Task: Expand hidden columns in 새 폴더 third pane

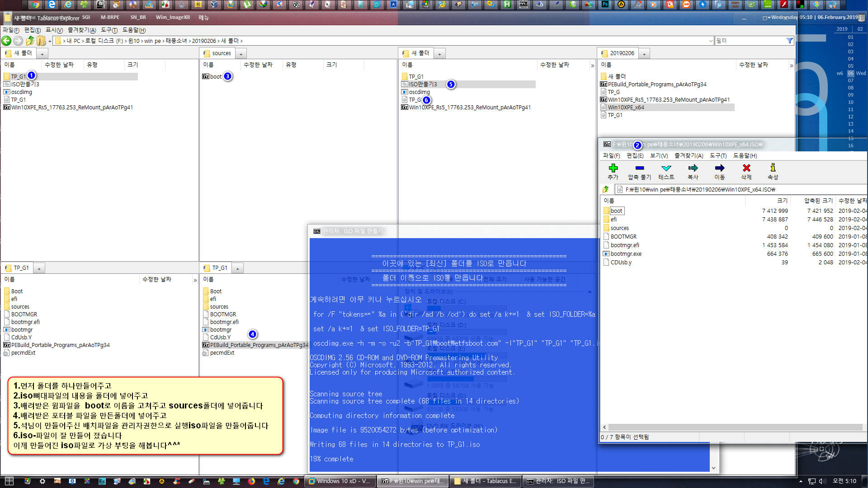Action: tap(592, 66)
